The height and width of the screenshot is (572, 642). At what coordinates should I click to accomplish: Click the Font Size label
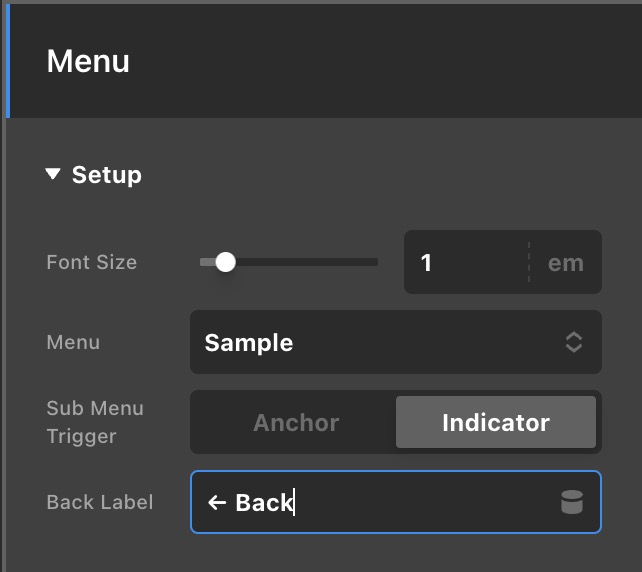point(91,262)
